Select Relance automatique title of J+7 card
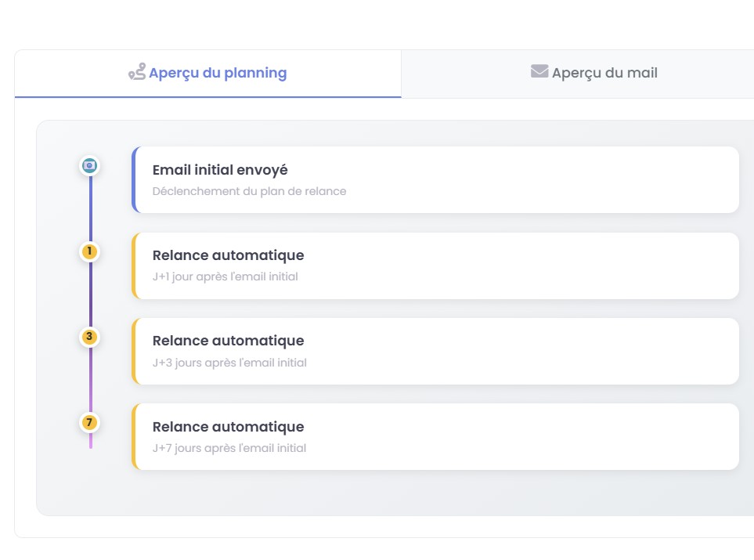 228,427
